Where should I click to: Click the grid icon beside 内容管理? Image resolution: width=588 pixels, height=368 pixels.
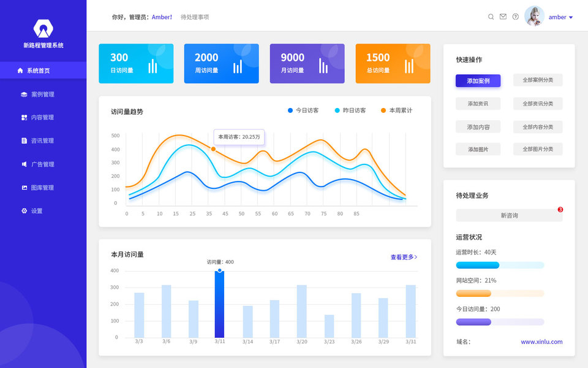click(24, 118)
